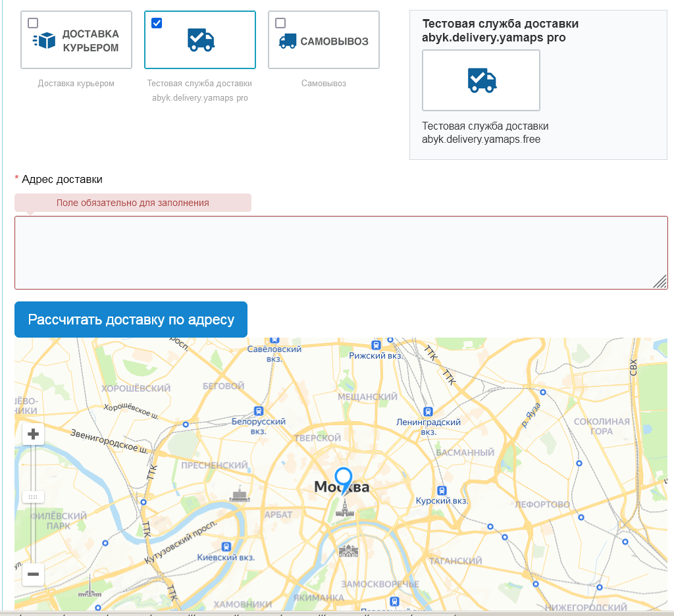Click inside the Адрес доставки text field

tap(341, 252)
